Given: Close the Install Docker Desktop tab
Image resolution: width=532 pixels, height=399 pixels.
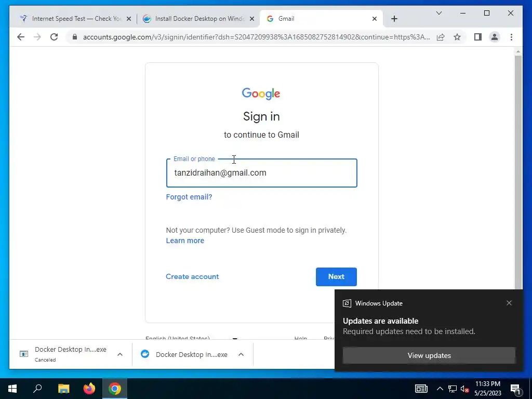Looking at the screenshot, I should point(252,19).
